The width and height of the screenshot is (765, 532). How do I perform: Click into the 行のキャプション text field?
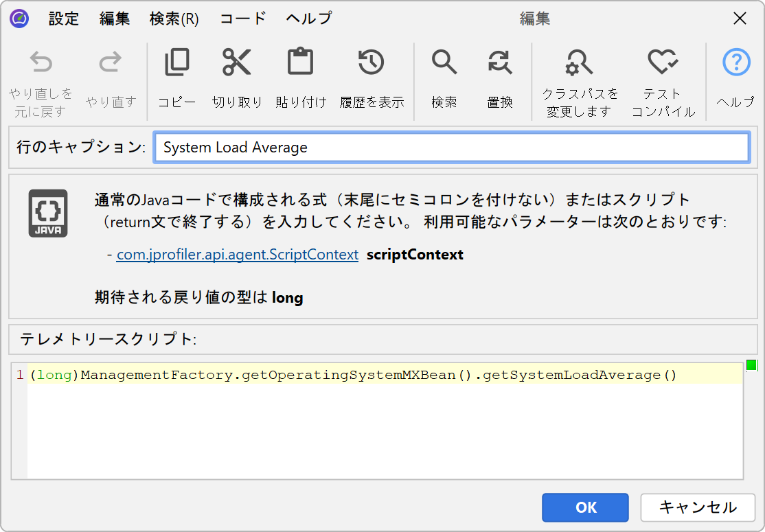coord(451,148)
